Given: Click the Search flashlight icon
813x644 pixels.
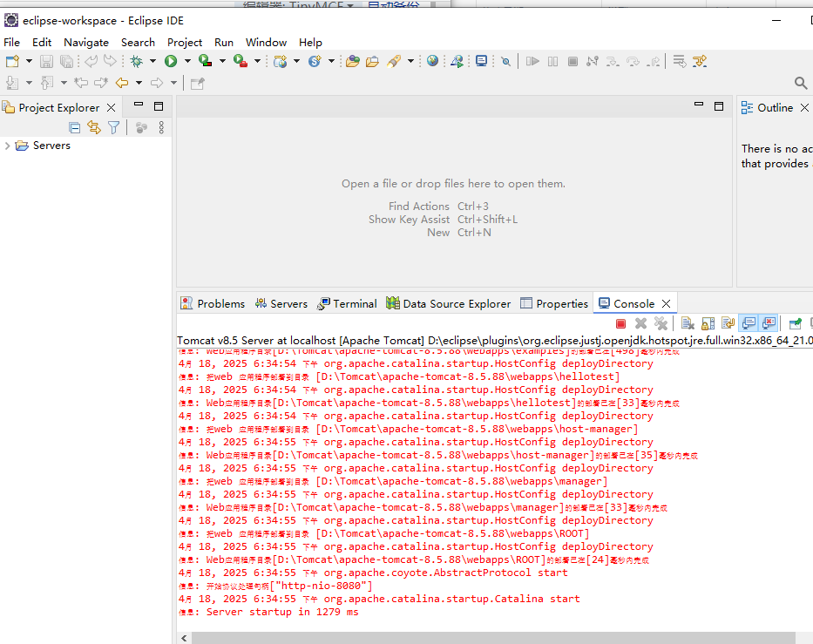Looking at the screenshot, I should pyautogui.click(x=394, y=61).
